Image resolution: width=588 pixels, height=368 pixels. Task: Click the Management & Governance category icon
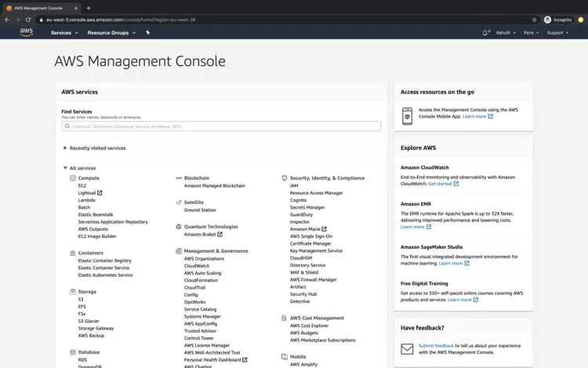pos(179,250)
